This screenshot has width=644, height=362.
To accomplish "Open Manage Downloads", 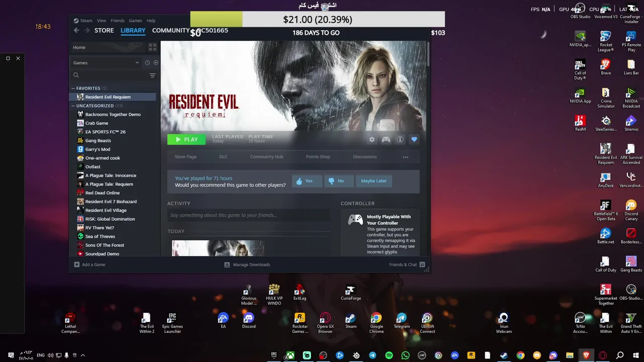I will pyautogui.click(x=247, y=265).
